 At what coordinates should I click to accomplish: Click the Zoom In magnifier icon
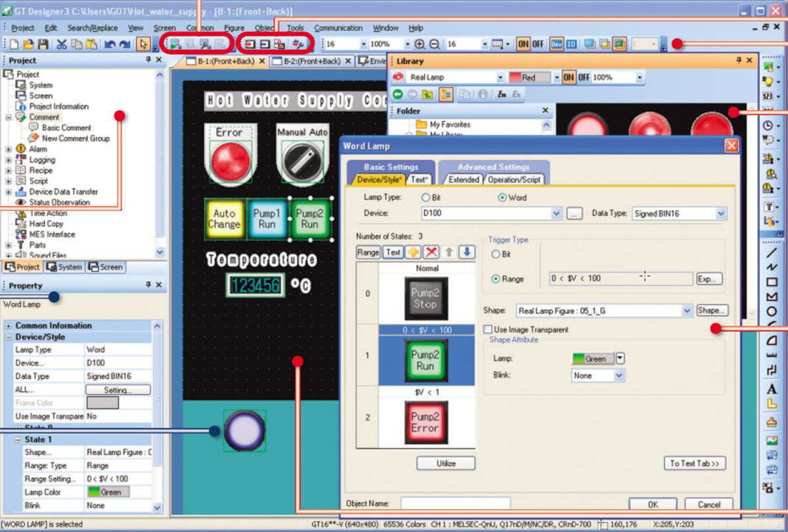point(420,44)
